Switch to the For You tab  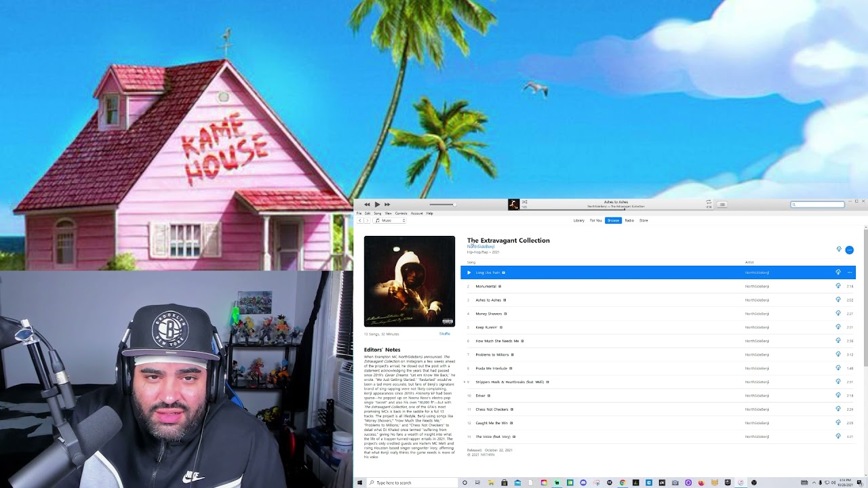pos(596,220)
